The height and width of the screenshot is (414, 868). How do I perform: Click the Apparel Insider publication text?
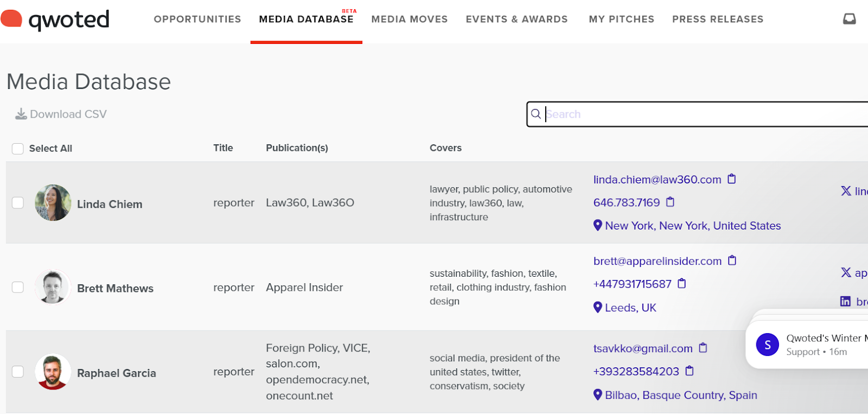pos(304,287)
